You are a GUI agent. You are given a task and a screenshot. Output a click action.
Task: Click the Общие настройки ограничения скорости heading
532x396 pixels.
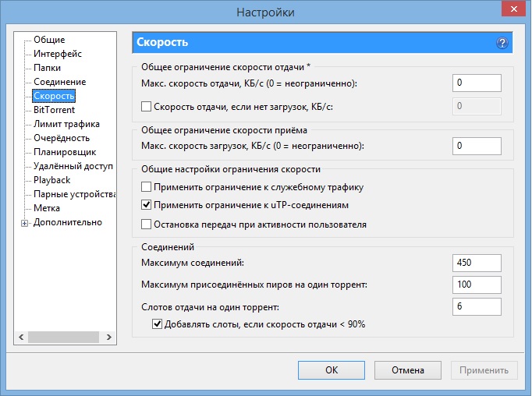click(x=231, y=169)
